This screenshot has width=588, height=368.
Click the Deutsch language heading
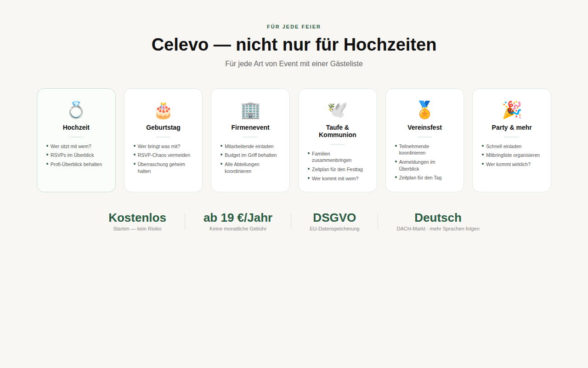[438, 217]
